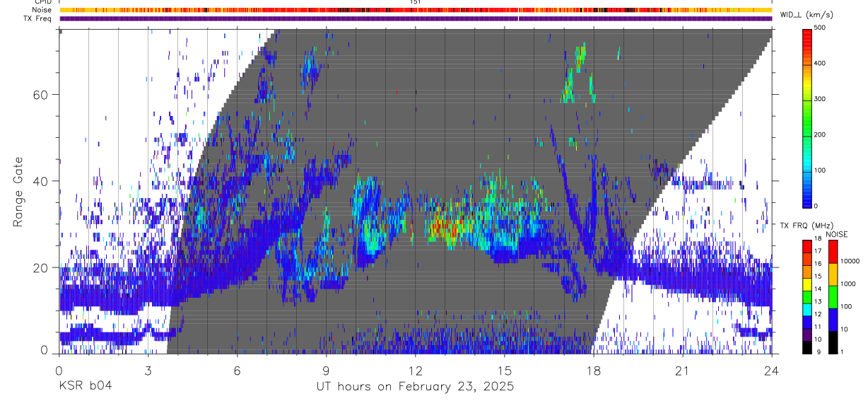
Task: Click the 'TX Freq' strip label at top
Action: pos(38,18)
